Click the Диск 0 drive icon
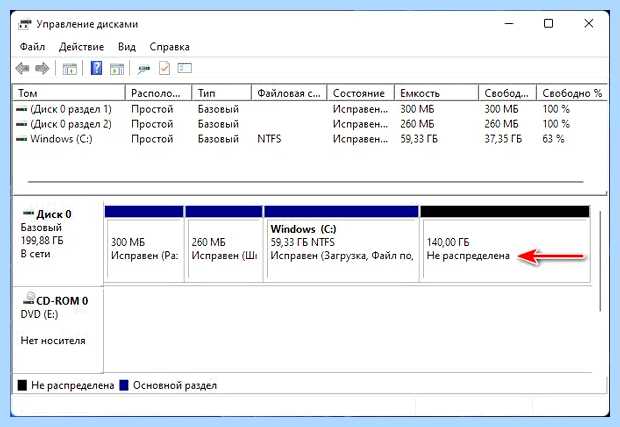Screen dimensions: 620x427 (x=28, y=213)
